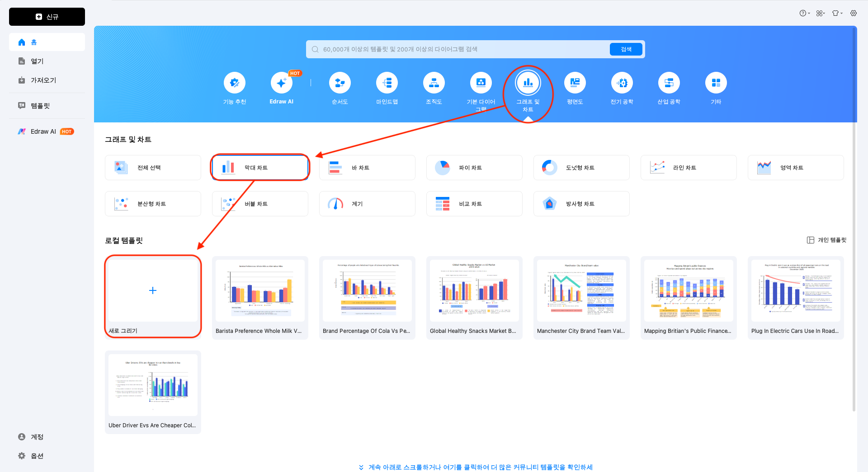The height and width of the screenshot is (472, 868).
Task: Open the 템플릿 sidebar menu item
Action: click(x=40, y=106)
